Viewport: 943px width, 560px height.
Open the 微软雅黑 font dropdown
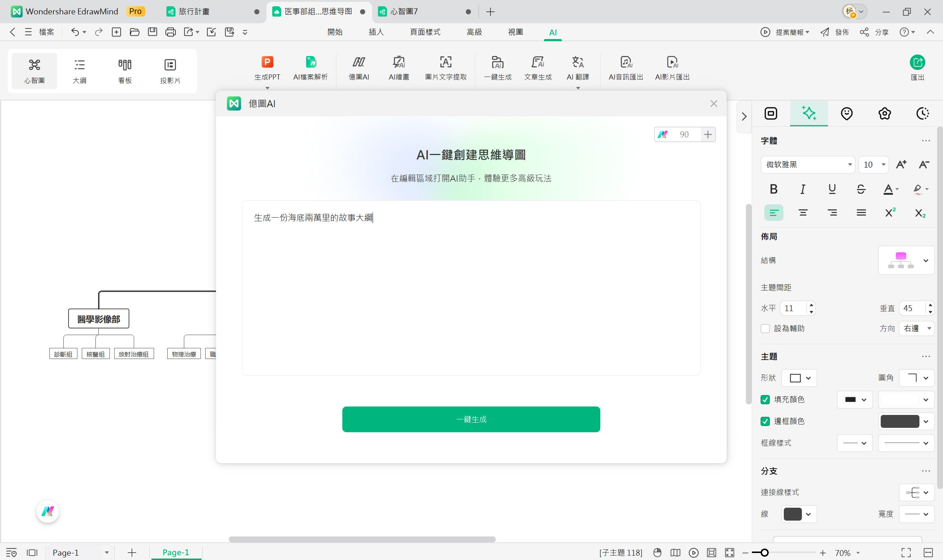pyautogui.click(x=807, y=165)
